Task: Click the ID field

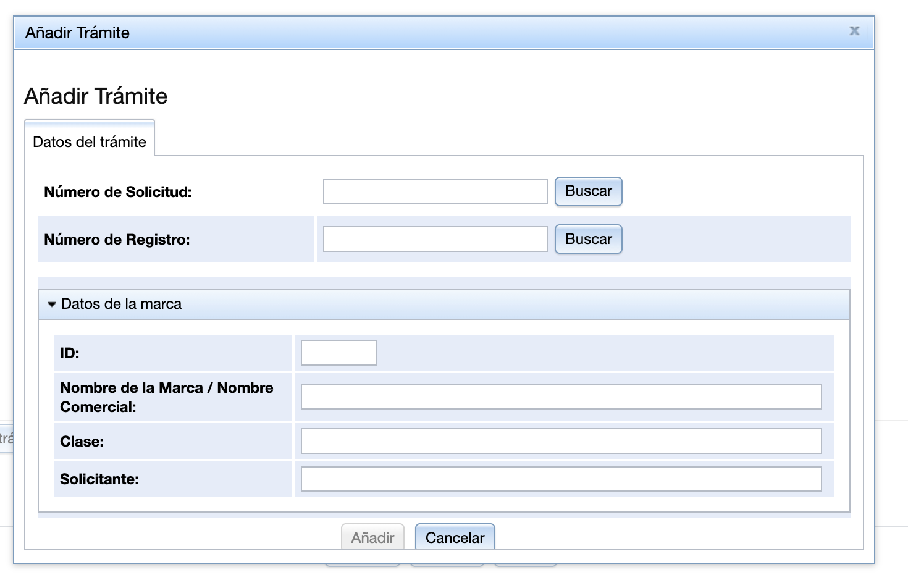Action: (338, 353)
